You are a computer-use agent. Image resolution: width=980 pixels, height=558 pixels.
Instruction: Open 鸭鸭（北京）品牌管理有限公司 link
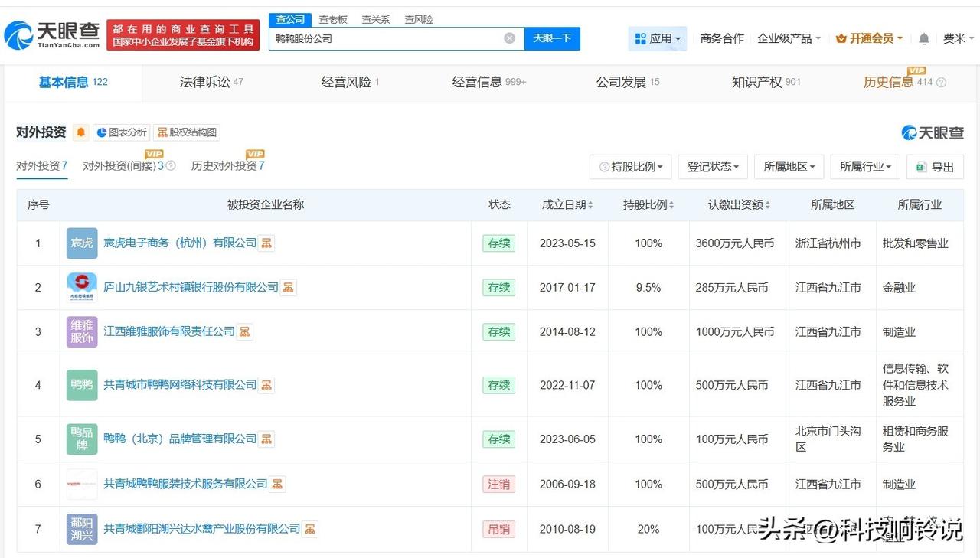click(180, 439)
